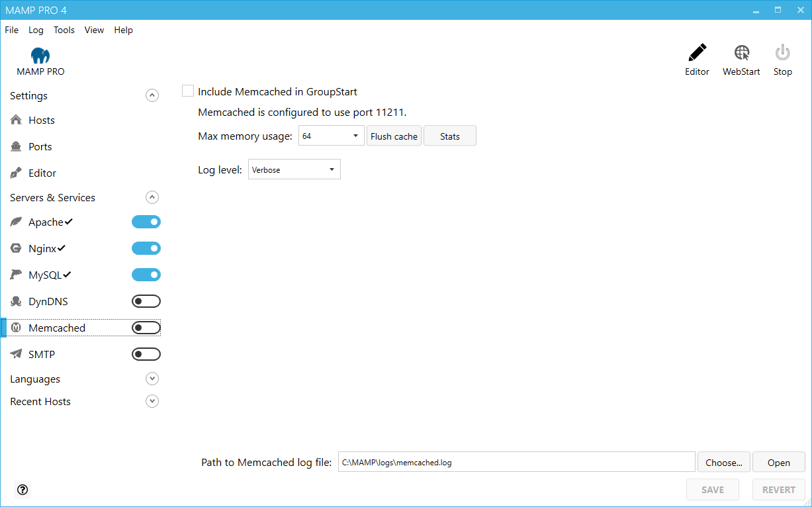Screen dimensions: 812x507
Task: Click the REVERT button
Action: (779, 490)
